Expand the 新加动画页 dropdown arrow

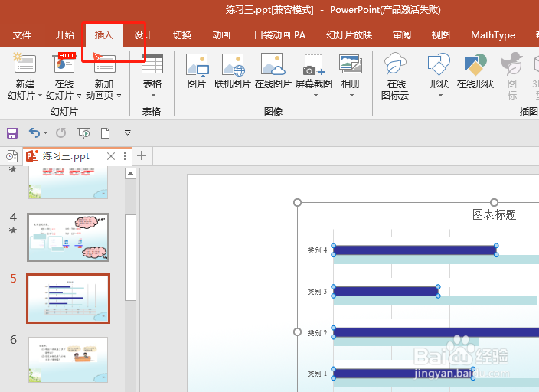[x=119, y=96]
